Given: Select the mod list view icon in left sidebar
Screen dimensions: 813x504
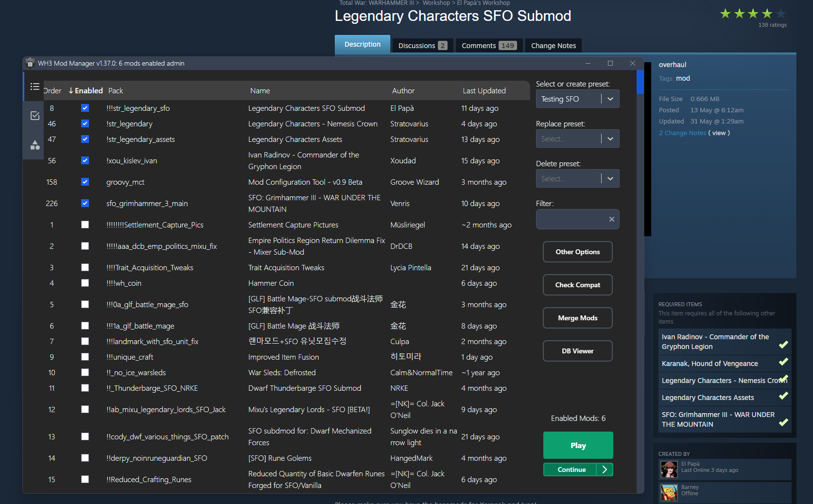Looking at the screenshot, I should click(35, 87).
